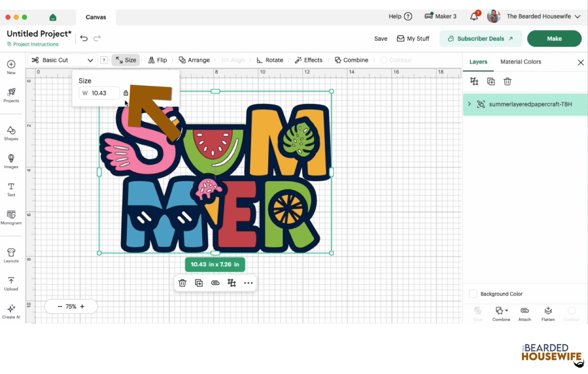Open the Size toolbar menu
Viewport: 588px width, 374px height.
[126, 60]
